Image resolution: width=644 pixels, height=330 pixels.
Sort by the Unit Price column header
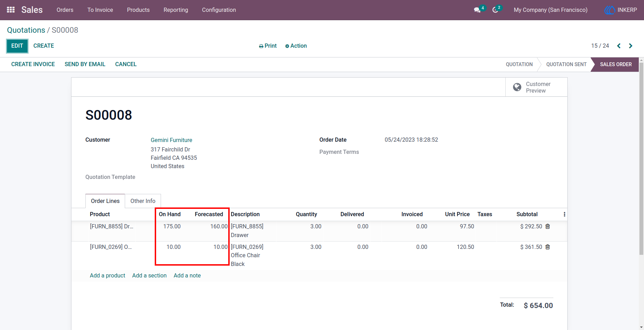(457, 214)
